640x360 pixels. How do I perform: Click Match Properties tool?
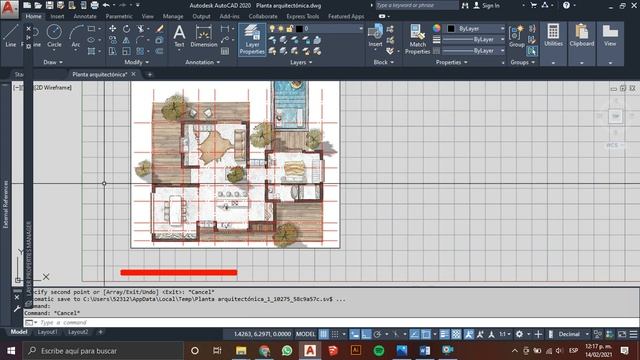[x=418, y=40]
